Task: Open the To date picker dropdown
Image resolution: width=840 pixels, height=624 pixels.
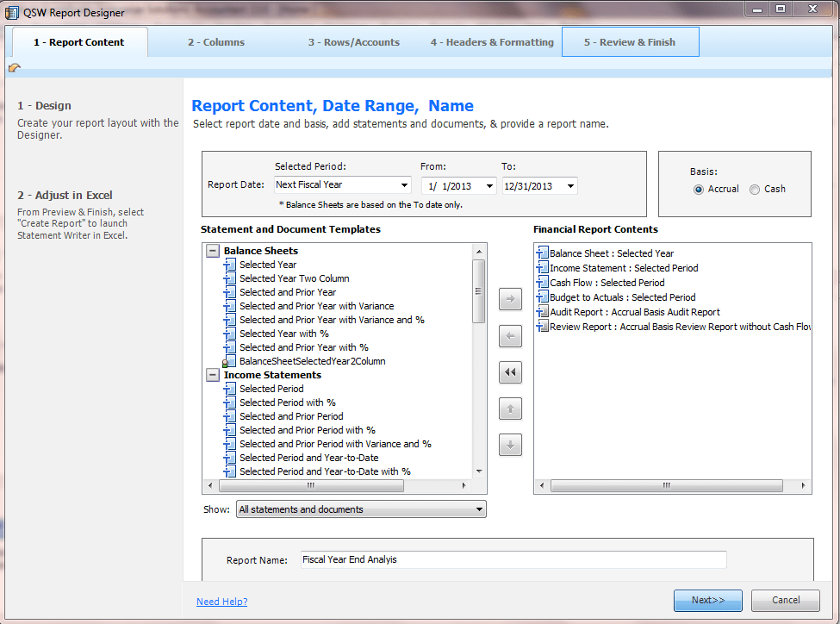Action: 570,186
